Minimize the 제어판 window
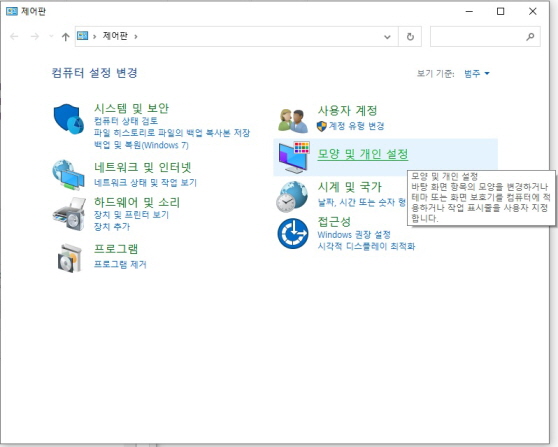Viewport: 558px width, 447px height. pyautogui.click(x=469, y=11)
